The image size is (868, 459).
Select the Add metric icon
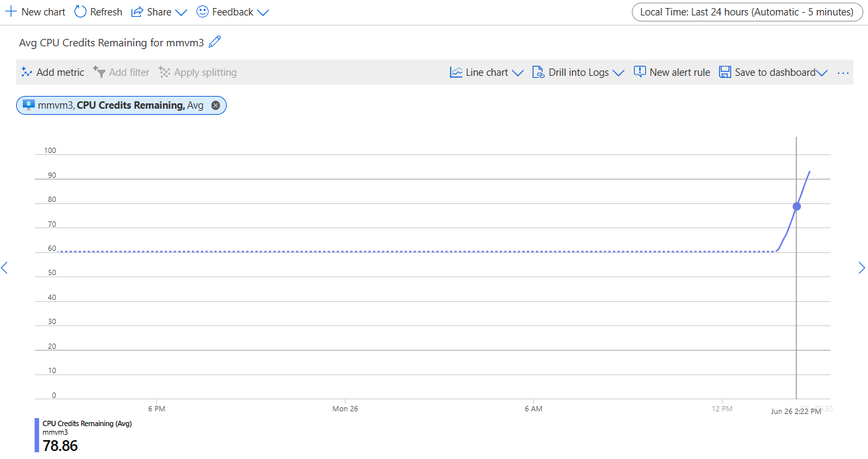point(26,72)
